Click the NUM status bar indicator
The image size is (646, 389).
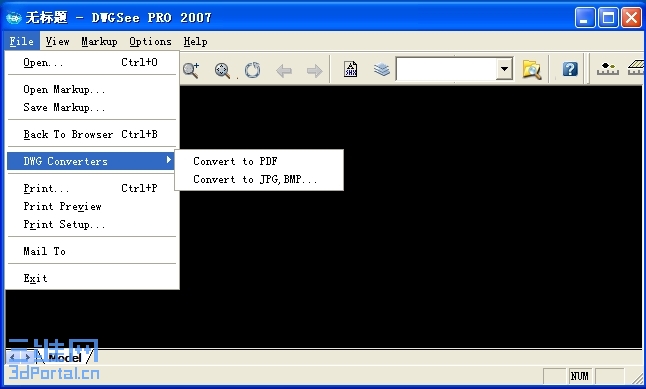(580, 376)
